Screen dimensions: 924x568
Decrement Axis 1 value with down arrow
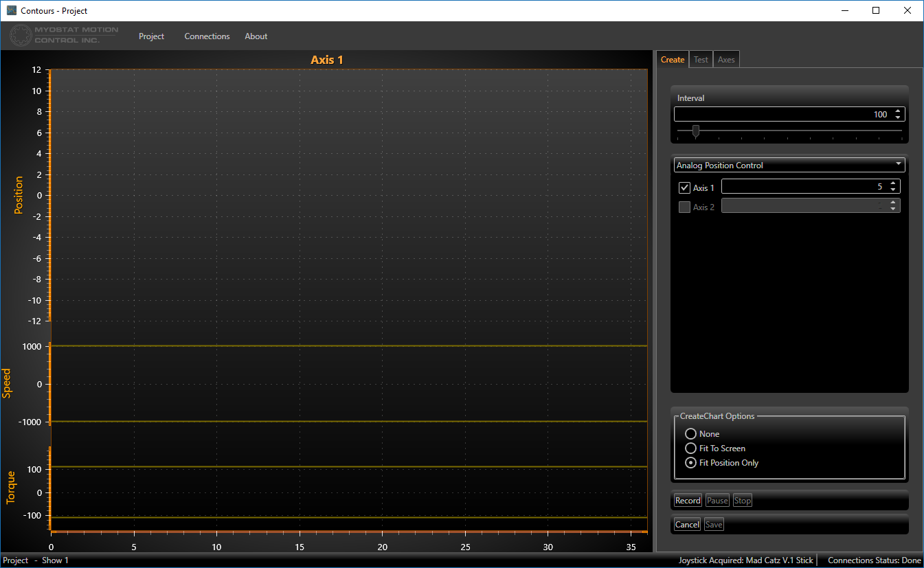coord(892,190)
